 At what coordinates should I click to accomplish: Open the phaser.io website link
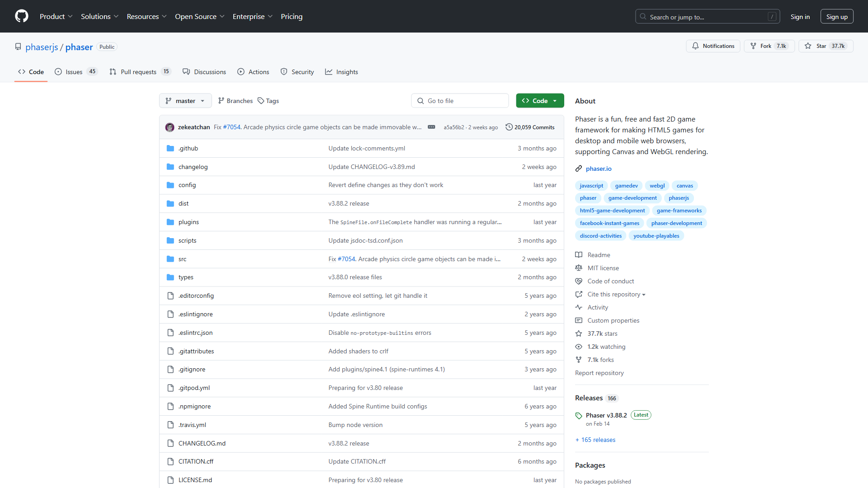[x=599, y=169]
